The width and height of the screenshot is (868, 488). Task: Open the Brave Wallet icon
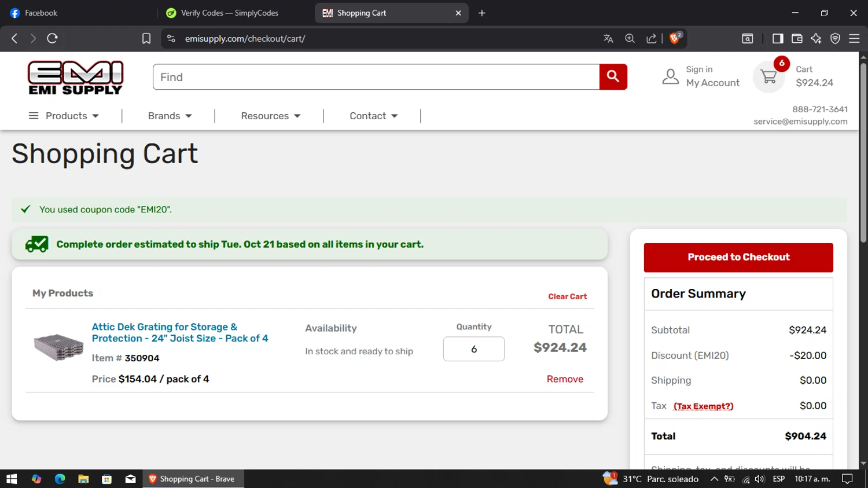[797, 38]
